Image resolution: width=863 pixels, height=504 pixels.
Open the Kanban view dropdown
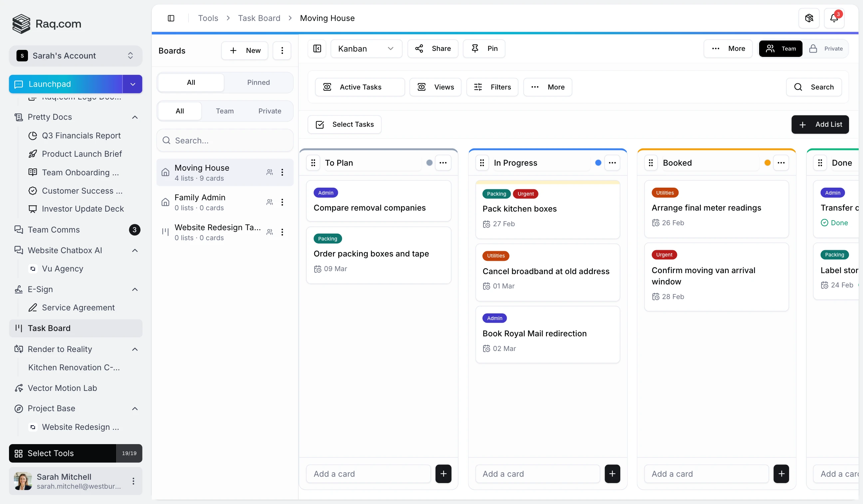click(x=366, y=49)
